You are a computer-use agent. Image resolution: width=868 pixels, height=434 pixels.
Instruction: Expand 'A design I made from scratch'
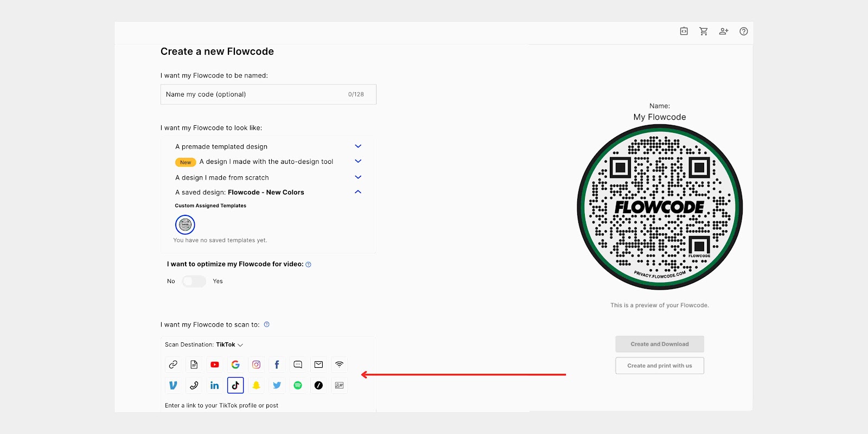(x=358, y=177)
